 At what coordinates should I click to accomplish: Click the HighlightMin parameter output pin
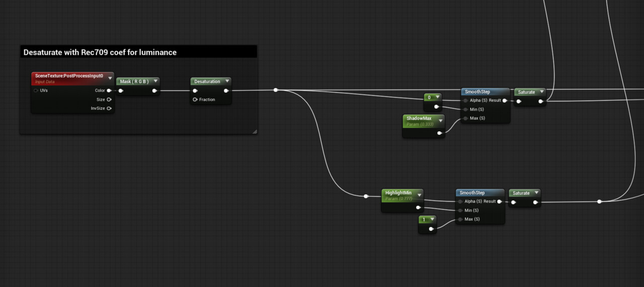click(418, 207)
